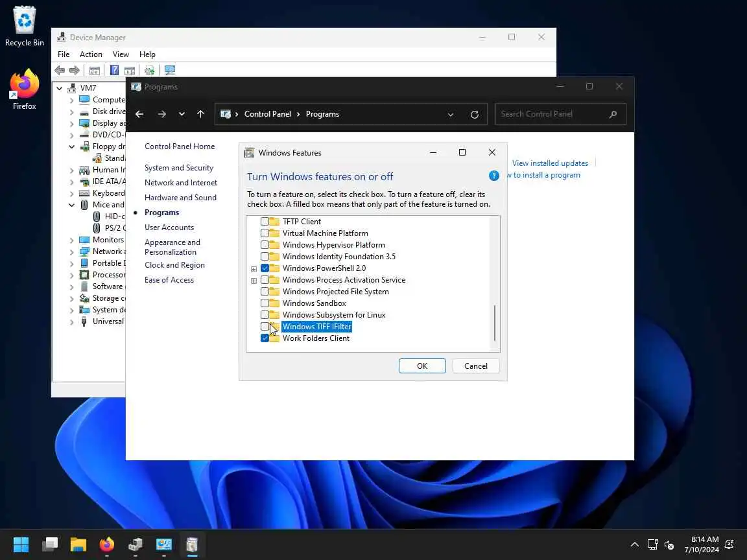
Task: Check the Windows Hypervisor Platform box
Action: [x=265, y=245]
